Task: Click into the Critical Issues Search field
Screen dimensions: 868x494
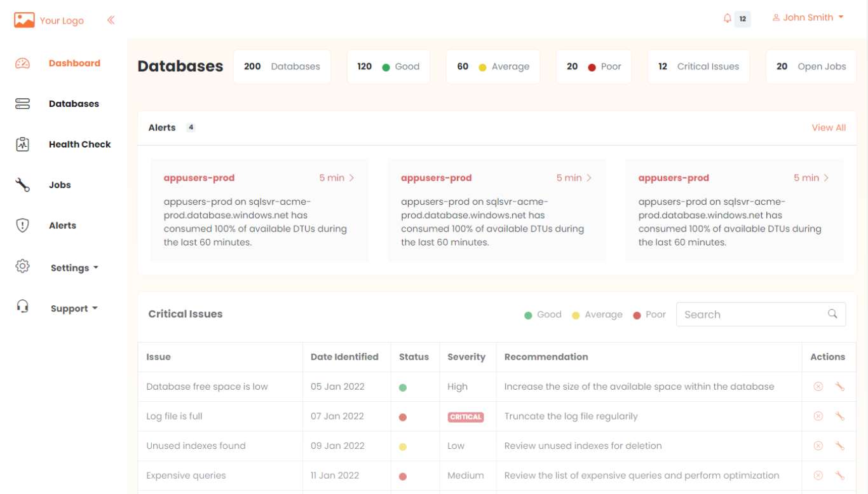Action: (x=750, y=315)
